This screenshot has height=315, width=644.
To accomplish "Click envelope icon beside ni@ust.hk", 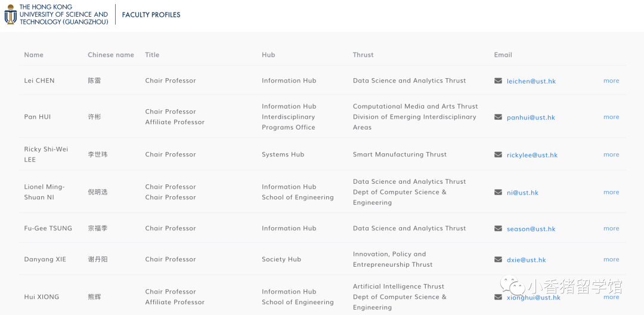I will click(x=498, y=192).
